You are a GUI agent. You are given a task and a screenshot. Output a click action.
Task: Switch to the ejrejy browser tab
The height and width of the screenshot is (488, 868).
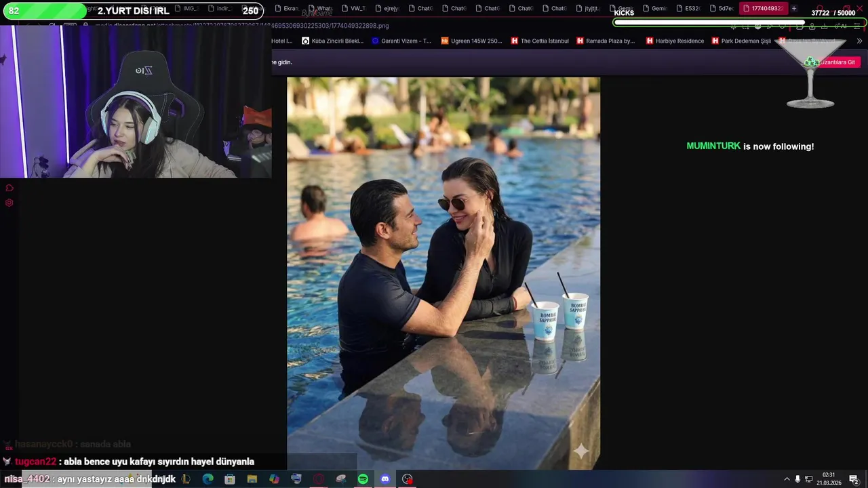pyautogui.click(x=387, y=8)
